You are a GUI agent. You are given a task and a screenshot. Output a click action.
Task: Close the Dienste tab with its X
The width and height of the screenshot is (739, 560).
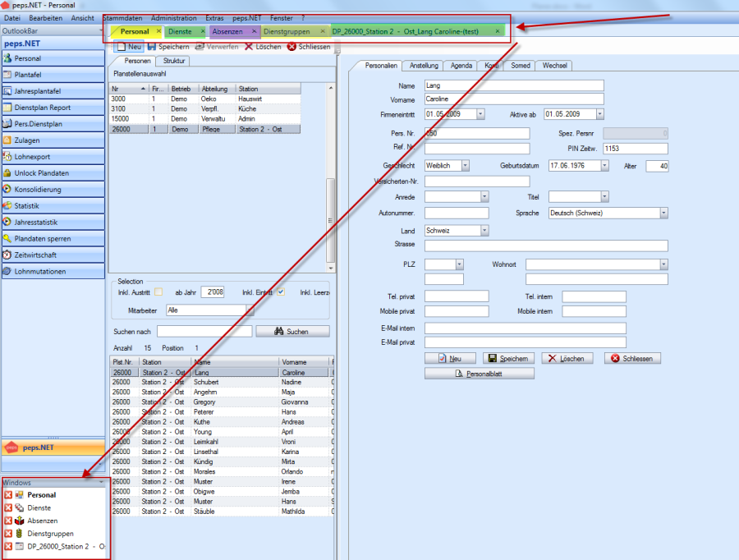pyautogui.click(x=203, y=31)
